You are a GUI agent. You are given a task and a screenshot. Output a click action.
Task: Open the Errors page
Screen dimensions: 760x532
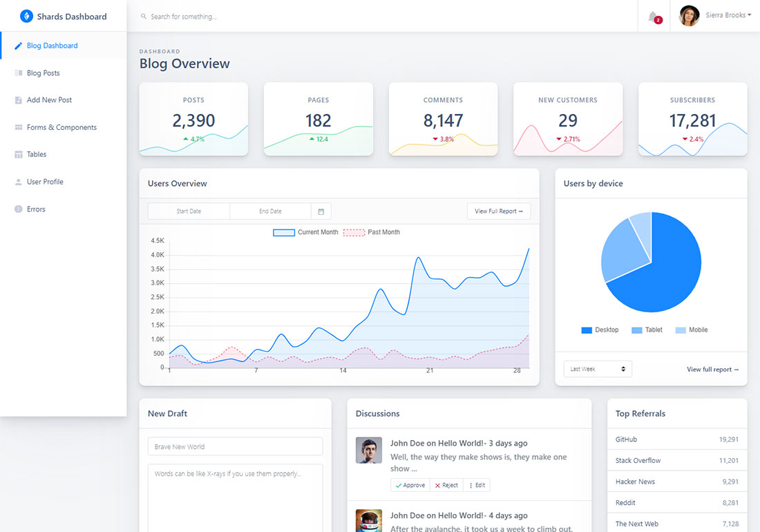(x=64, y=209)
